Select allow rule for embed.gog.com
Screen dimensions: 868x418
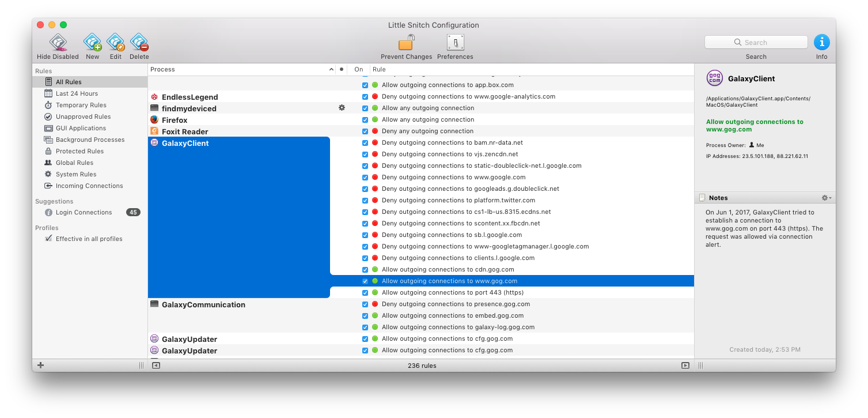(x=452, y=315)
